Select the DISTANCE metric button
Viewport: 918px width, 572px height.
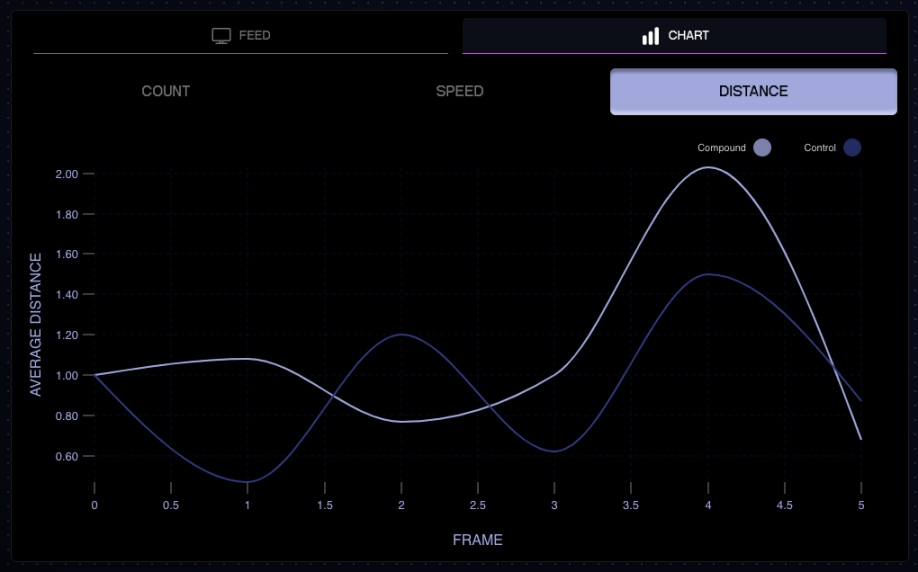(x=753, y=91)
